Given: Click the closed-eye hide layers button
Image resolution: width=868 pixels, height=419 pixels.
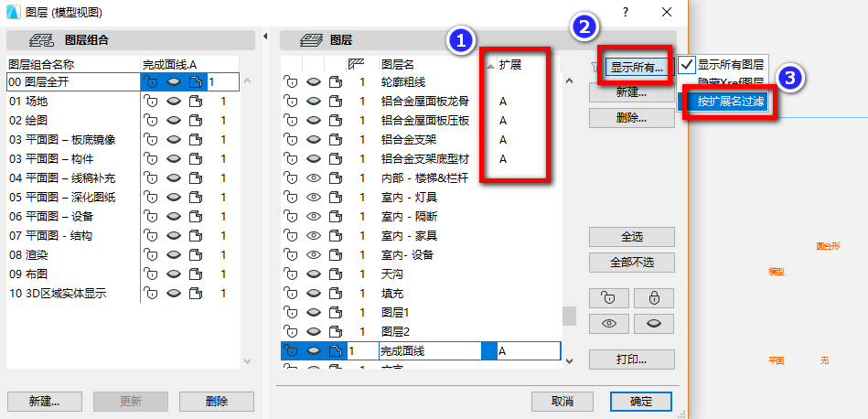Looking at the screenshot, I should point(654,324).
